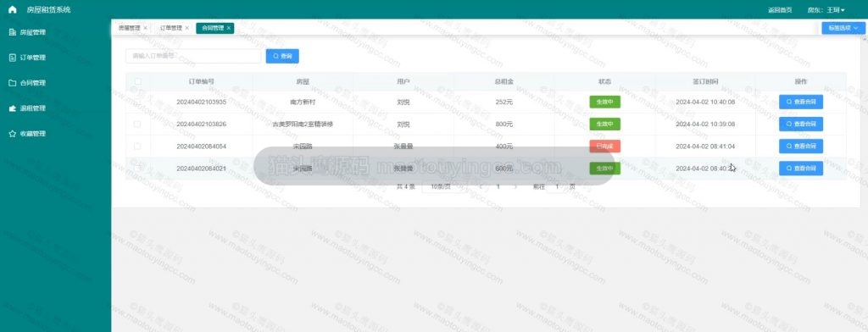Click signing time 2024-04-02 10:40:08
Screen dimensions: 868x332
[x=705, y=102]
